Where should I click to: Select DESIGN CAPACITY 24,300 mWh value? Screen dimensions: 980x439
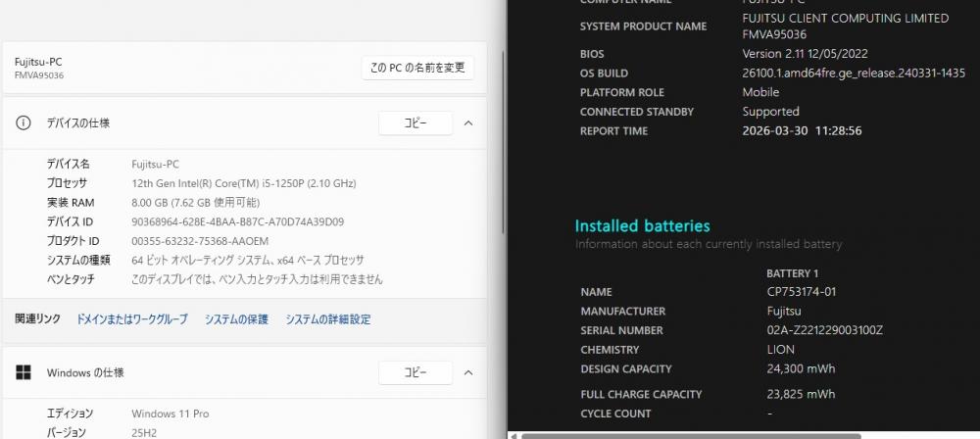801,369
